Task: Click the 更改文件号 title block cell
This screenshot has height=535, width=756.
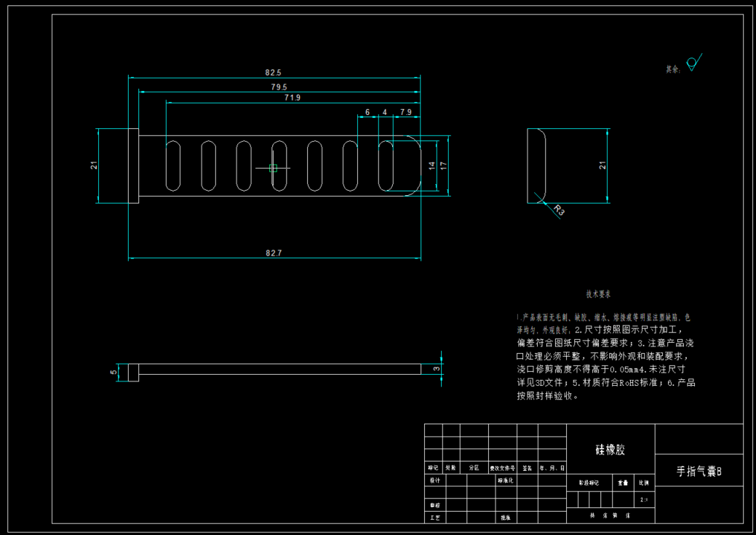Action: point(502,468)
